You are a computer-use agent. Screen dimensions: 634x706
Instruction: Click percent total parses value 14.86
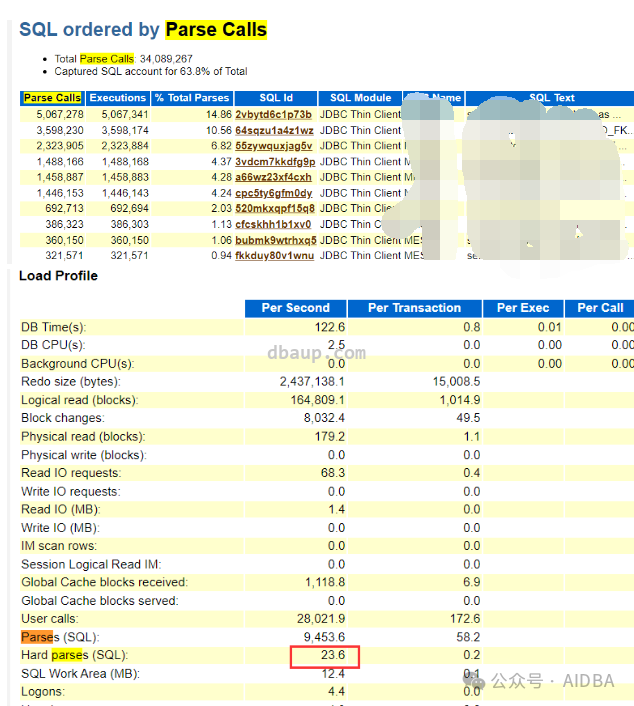pos(219,114)
